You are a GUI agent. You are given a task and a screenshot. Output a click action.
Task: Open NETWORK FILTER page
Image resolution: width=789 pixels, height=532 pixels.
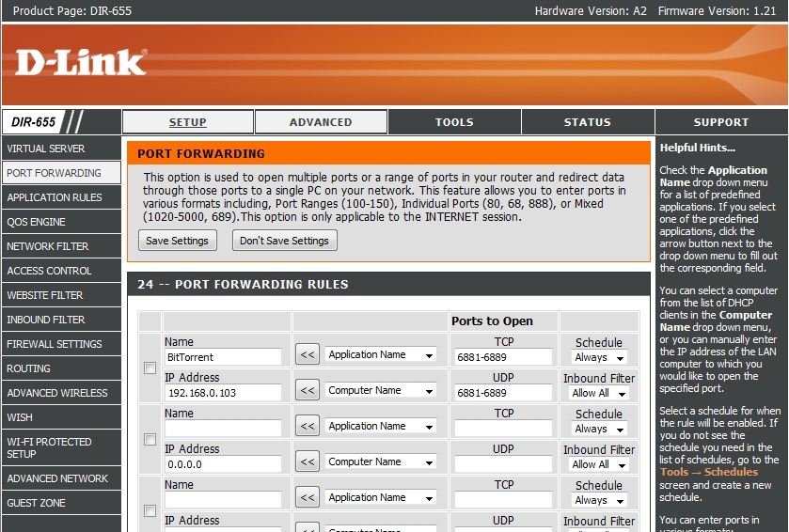pos(61,246)
